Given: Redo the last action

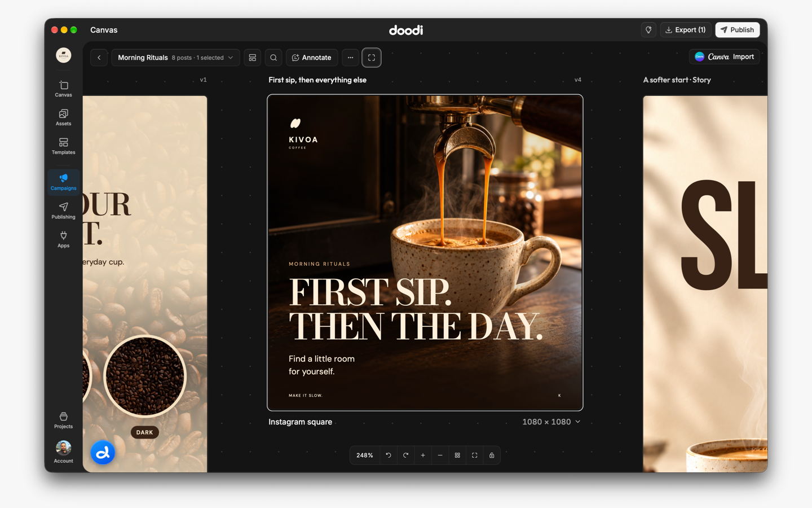Looking at the screenshot, I should (x=405, y=456).
